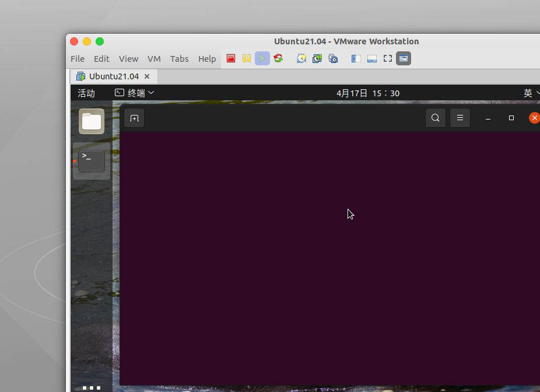
Task: Open the snapshot manager
Action: [332, 58]
